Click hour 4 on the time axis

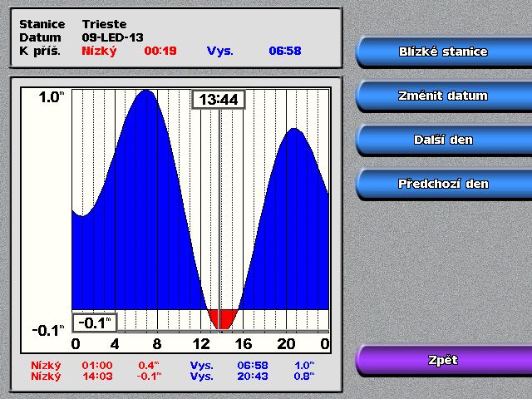coord(116,344)
